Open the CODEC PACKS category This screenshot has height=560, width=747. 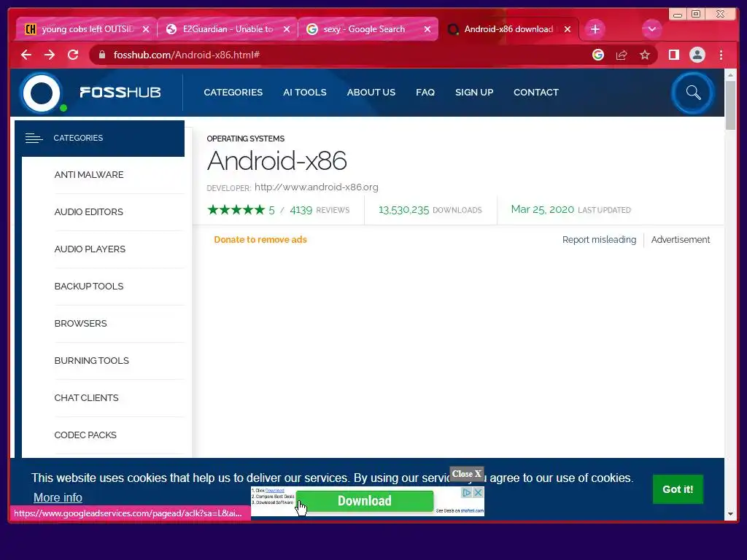click(x=85, y=435)
